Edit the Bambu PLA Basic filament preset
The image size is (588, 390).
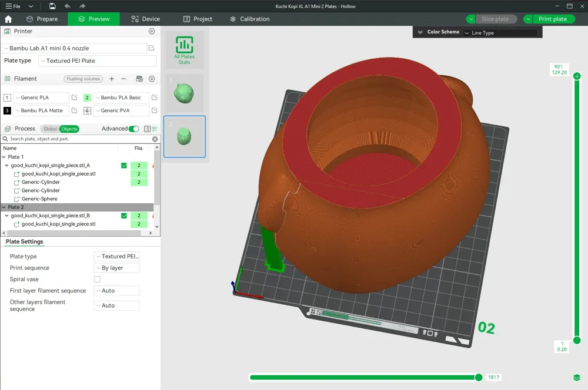pyautogui.click(x=154, y=97)
